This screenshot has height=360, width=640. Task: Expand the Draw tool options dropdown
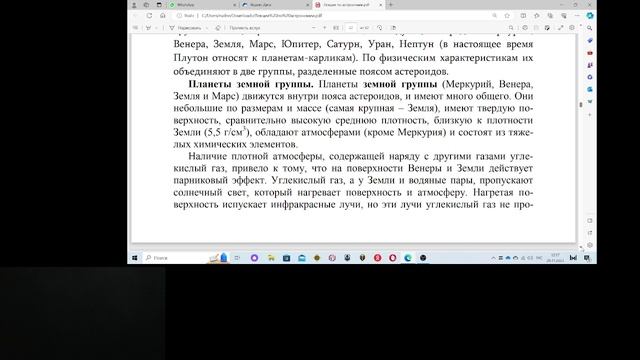tap(207, 28)
